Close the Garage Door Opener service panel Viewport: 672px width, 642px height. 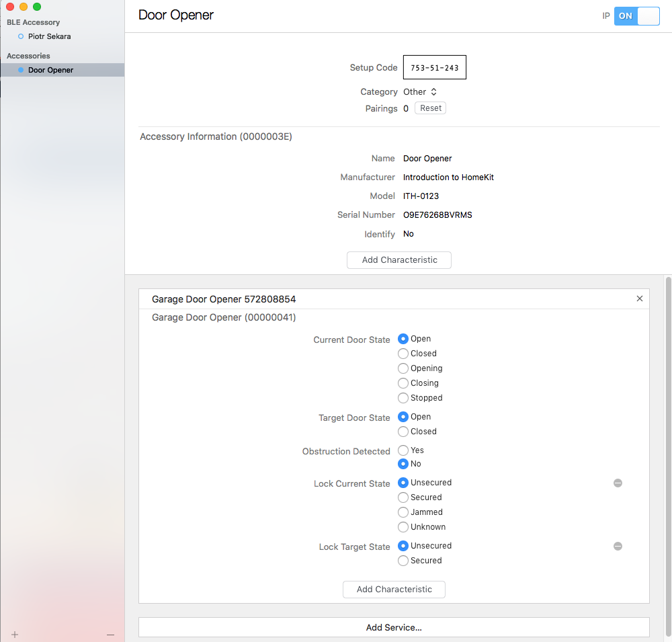point(639,298)
